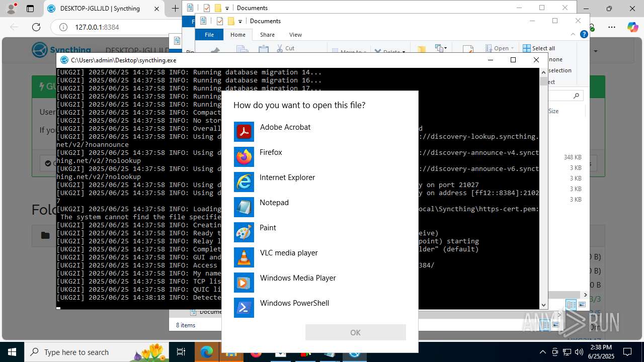Click the console scrollbar up arrow
The height and width of the screenshot is (362, 644).
pyautogui.click(x=543, y=72)
